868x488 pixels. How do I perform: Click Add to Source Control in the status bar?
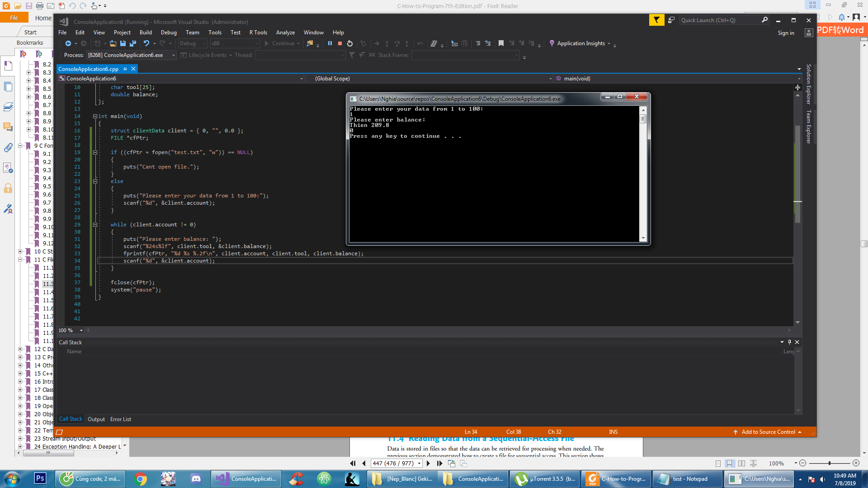[x=768, y=432]
